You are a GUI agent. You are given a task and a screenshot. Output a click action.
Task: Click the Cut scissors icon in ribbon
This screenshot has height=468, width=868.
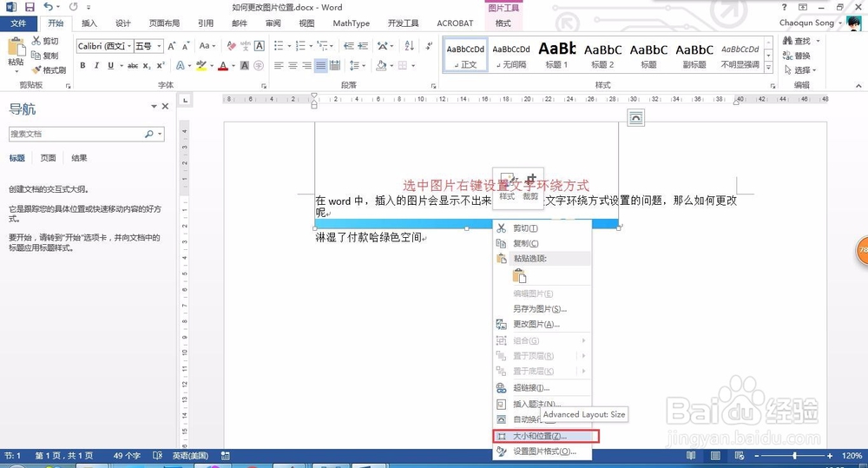36,41
